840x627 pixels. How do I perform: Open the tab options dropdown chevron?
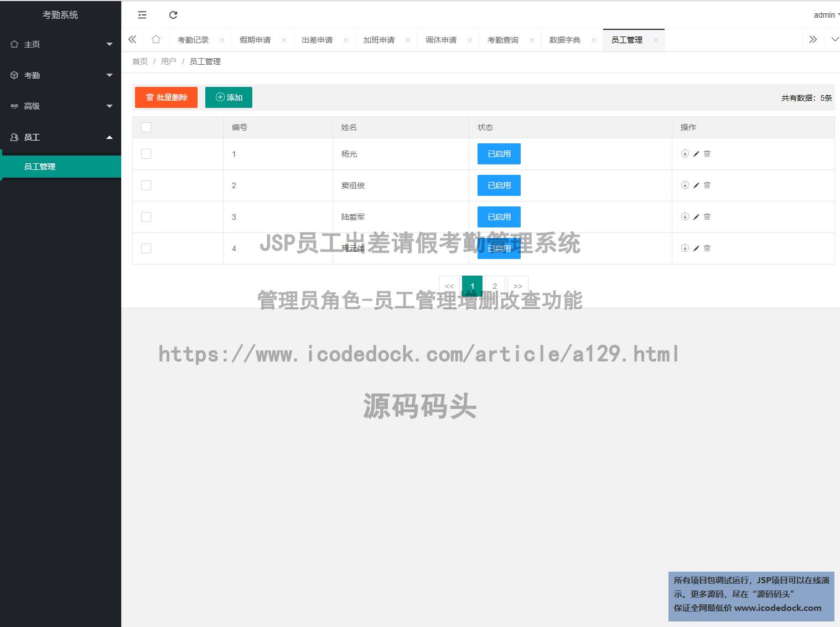point(835,39)
